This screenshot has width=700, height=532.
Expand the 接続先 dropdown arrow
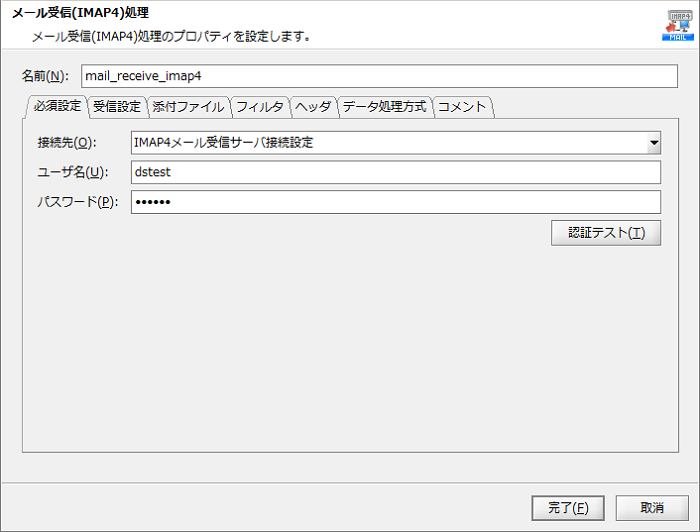(x=653, y=143)
